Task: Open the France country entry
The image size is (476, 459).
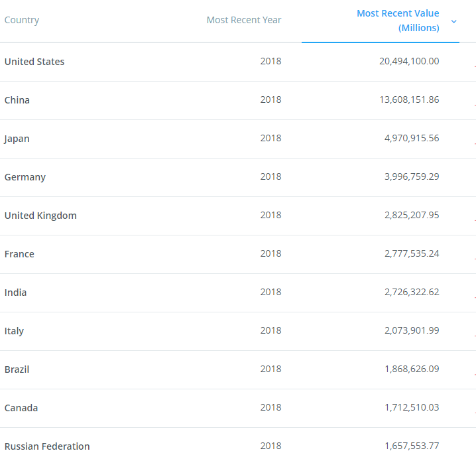Action: pyautogui.click(x=19, y=254)
